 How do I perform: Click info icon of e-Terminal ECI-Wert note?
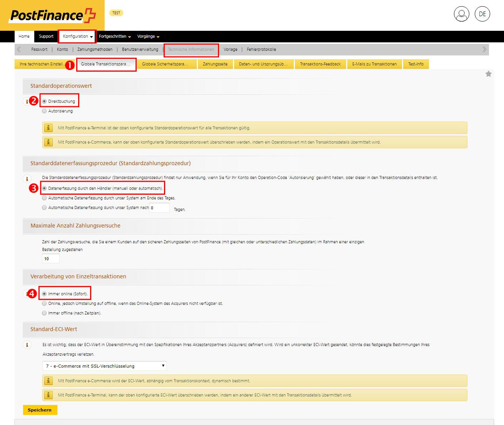(x=49, y=395)
